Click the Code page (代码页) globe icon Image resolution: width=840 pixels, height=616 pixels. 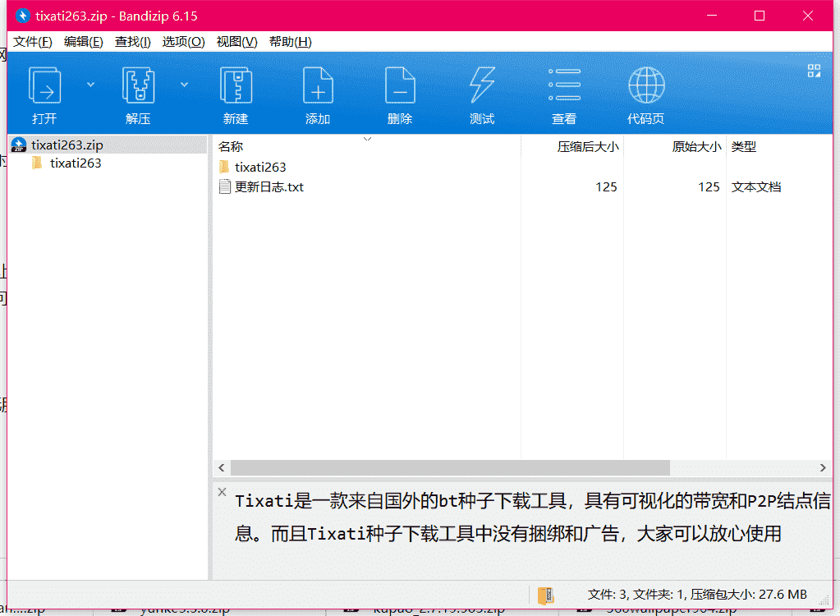point(646,85)
